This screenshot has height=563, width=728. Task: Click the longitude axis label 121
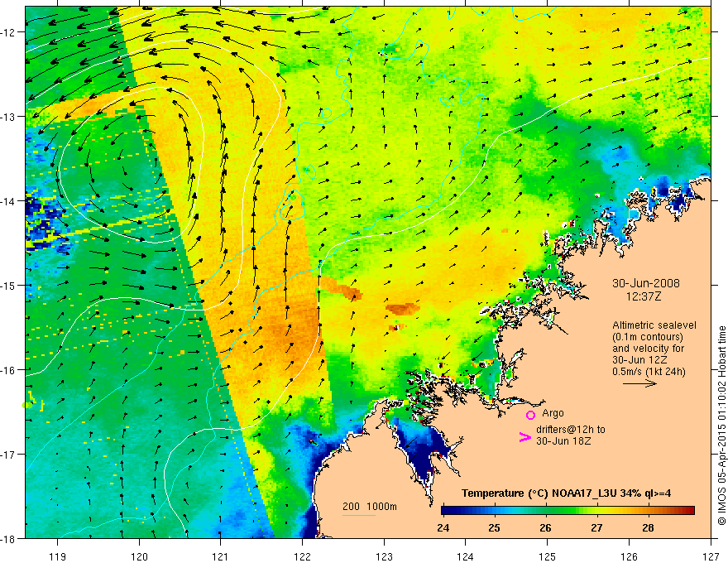[221, 557]
